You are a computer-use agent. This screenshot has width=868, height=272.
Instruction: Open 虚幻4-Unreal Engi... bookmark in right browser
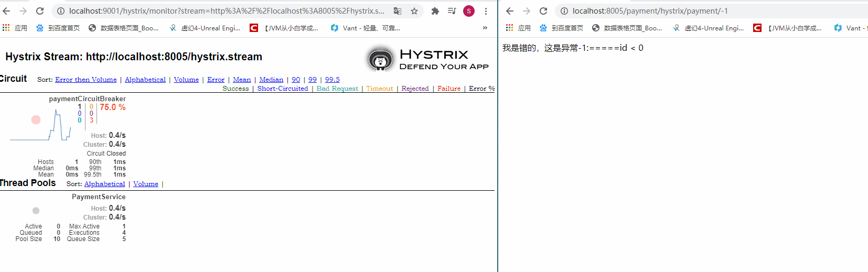coord(709,28)
